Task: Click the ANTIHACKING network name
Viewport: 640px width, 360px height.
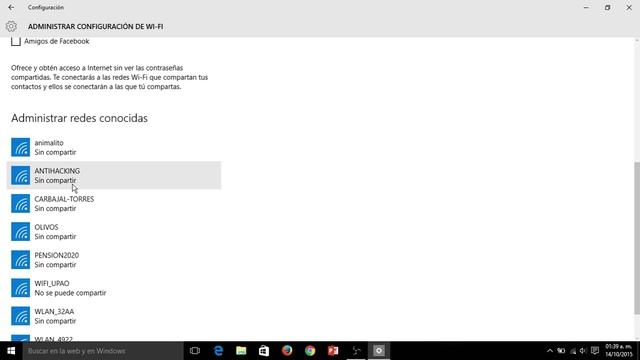Action: pyautogui.click(x=57, y=171)
